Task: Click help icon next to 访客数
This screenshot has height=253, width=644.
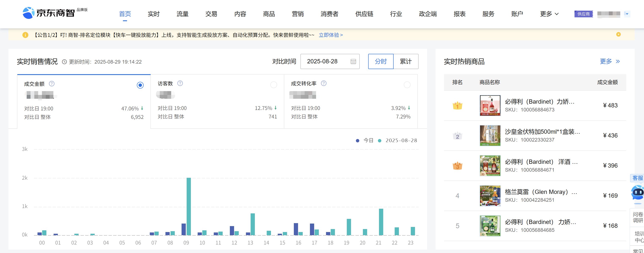Action: (180, 83)
